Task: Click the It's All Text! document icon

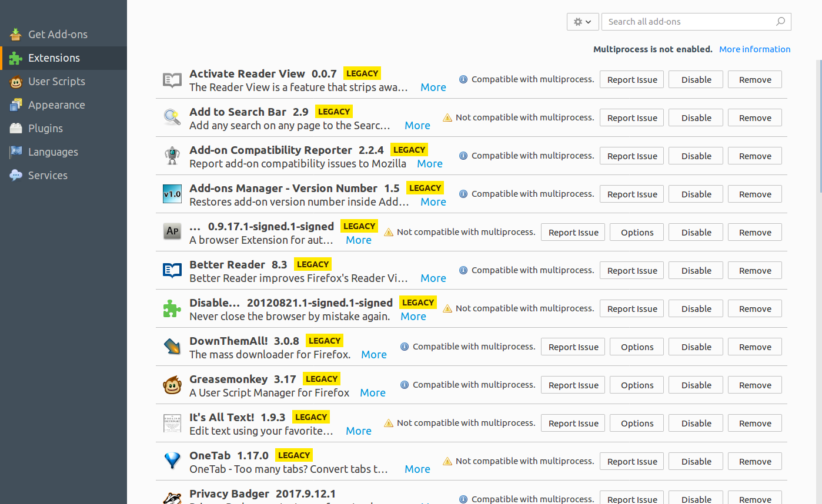Action: pos(172,423)
